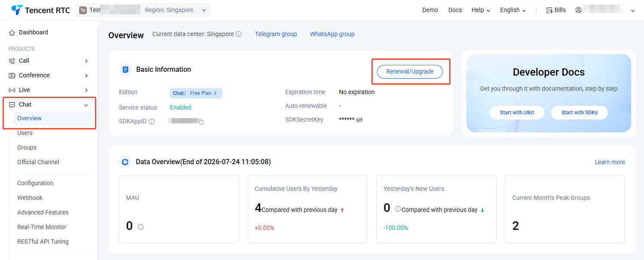This screenshot has height=260, width=644.
Task: Expand the Live submenu chevron
Action: coord(86,90)
